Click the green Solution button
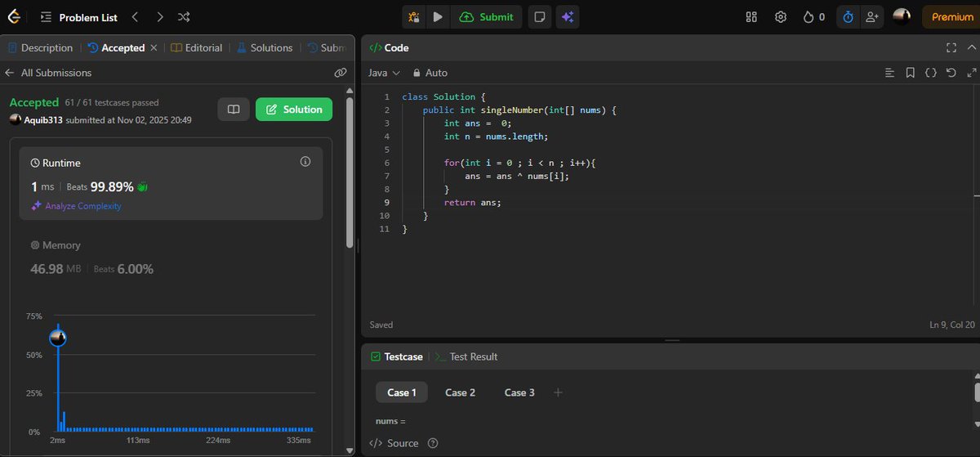 [x=294, y=110]
